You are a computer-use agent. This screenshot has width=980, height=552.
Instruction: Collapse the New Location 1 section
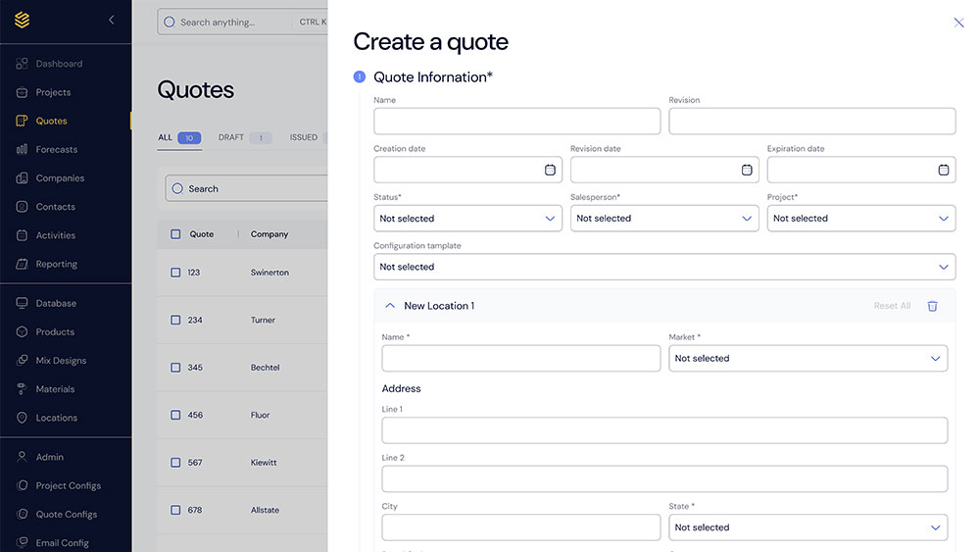pos(390,306)
